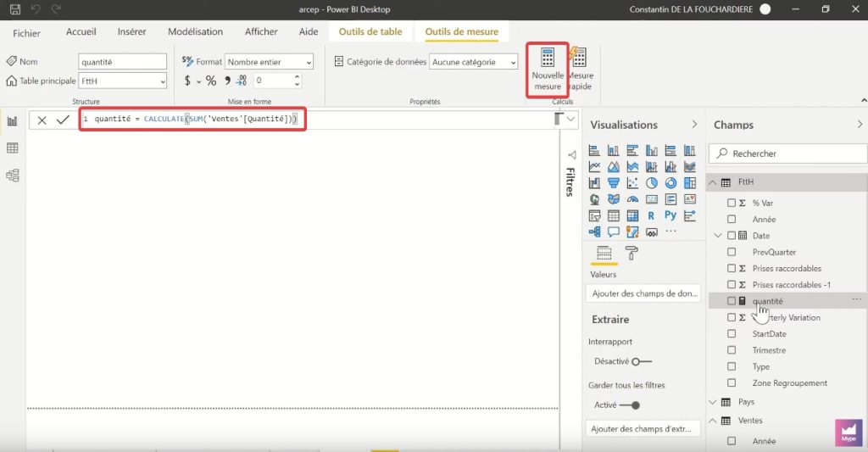Apply thousands separator comma icon
Screen dimensions: 868x452
pyautogui.click(x=227, y=81)
